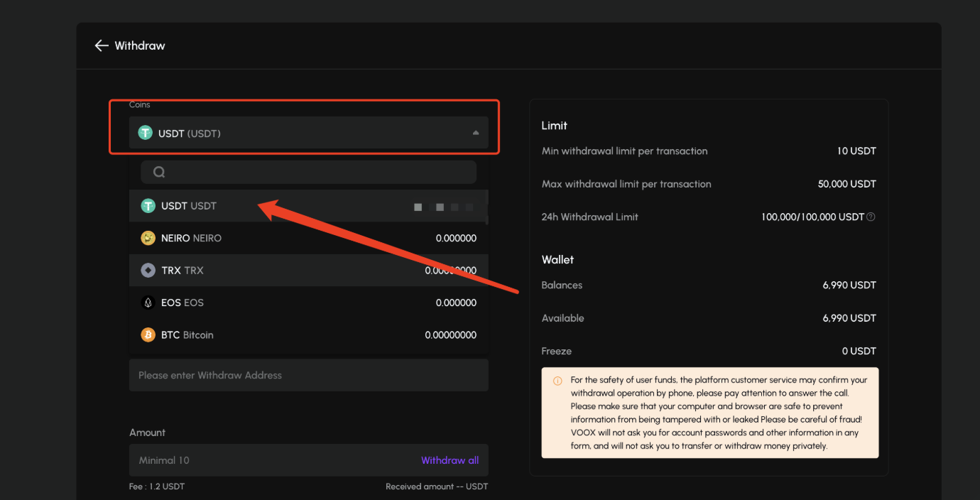The image size is (980, 500).
Task: Click the Coins label above selector
Action: coord(139,104)
